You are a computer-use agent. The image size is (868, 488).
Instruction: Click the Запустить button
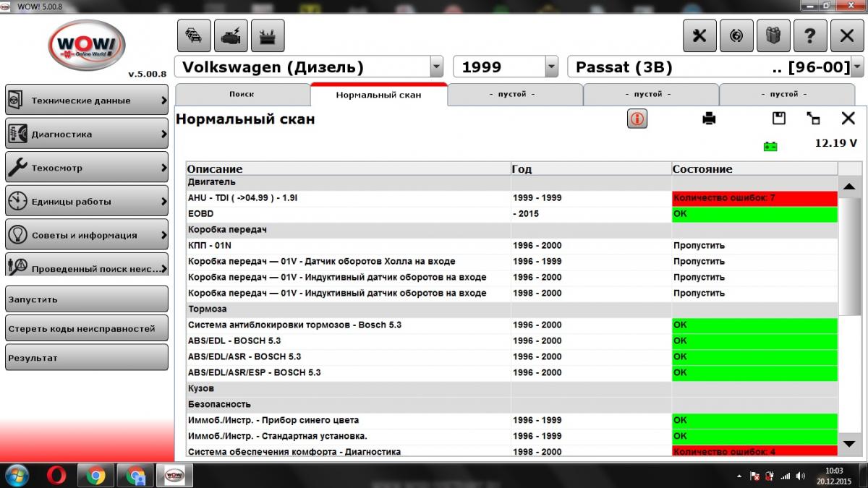pyautogui.click(x=87, y=299)
